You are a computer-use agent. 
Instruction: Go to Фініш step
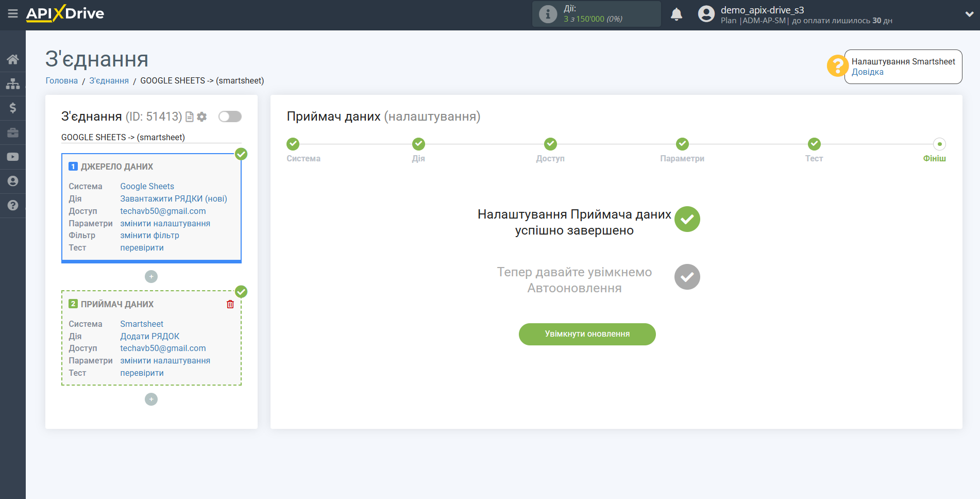939,144
